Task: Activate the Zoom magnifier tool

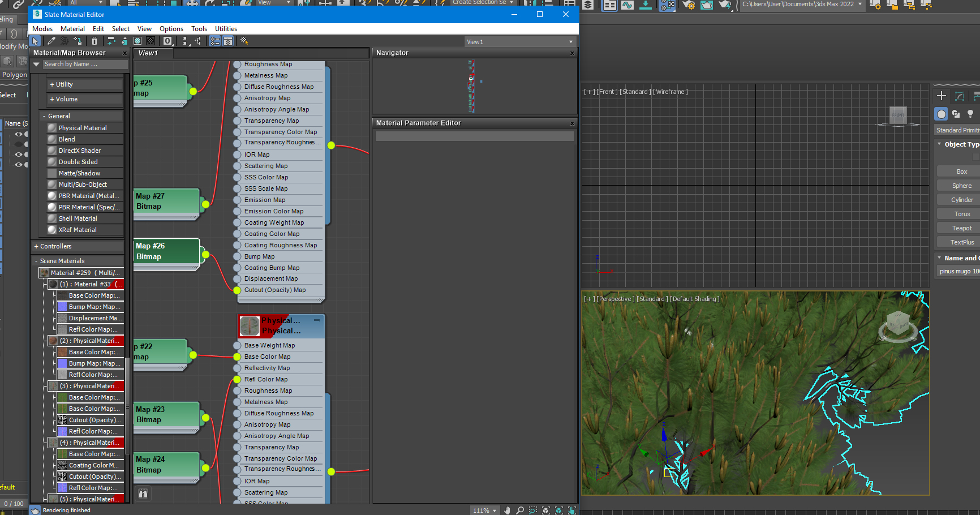Action: click(520, 510)
